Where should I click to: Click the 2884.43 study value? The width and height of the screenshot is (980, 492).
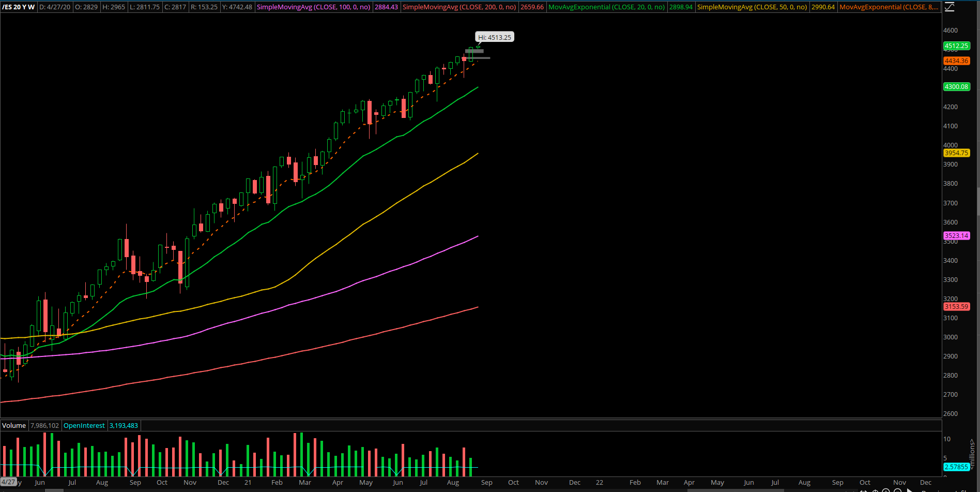pyautogui.click(x=387, y=7)
